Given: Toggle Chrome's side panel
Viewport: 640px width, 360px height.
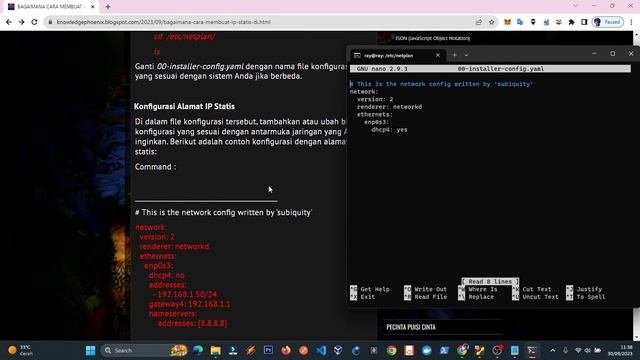Looking at the screenshot, I should (584, 22).
